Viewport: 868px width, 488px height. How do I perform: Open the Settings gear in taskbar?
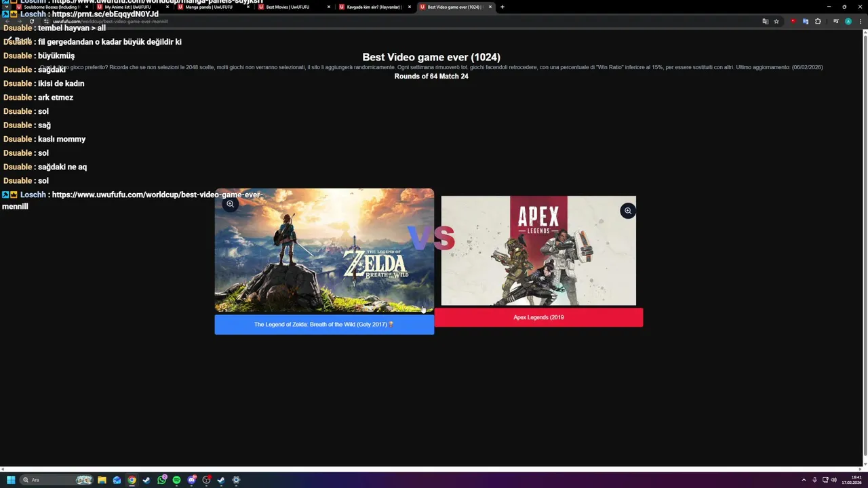click(236, 480)
